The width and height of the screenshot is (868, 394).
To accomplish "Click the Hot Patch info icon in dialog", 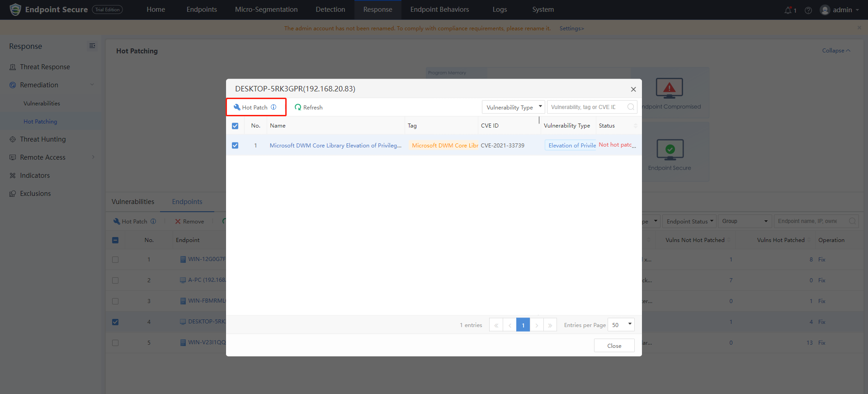I will click(274, 107).
